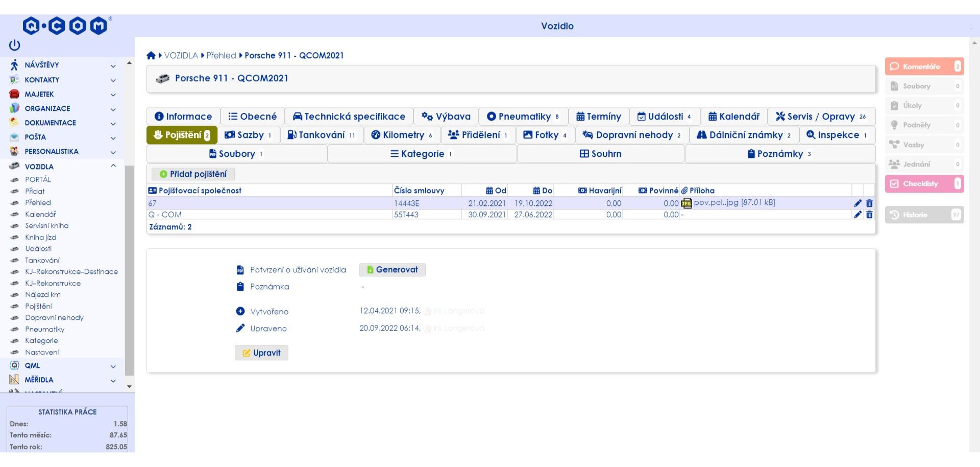The width and height of the screenshot is (980, 467).
Task: Open the pov.pol..jpg attachment icon
Action: [x=687, y=203]
